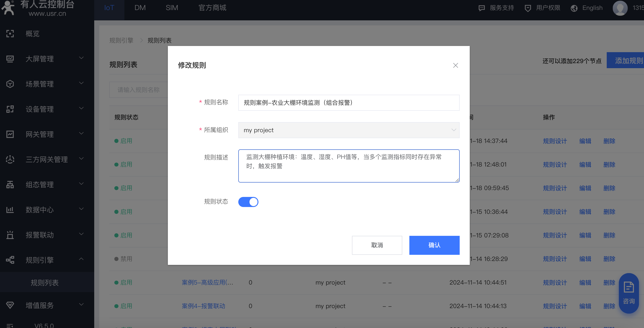Click the 数据中心 bar chart icon
Screen dimensions: 644x328
pyautogui.click(x=10, y=210)
